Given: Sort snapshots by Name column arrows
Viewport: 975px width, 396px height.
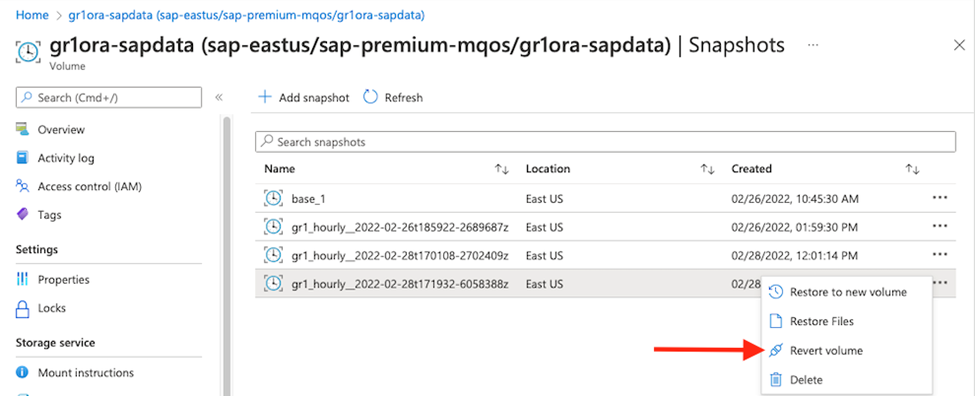Looking at the screenshot, I should pos(502,169).
